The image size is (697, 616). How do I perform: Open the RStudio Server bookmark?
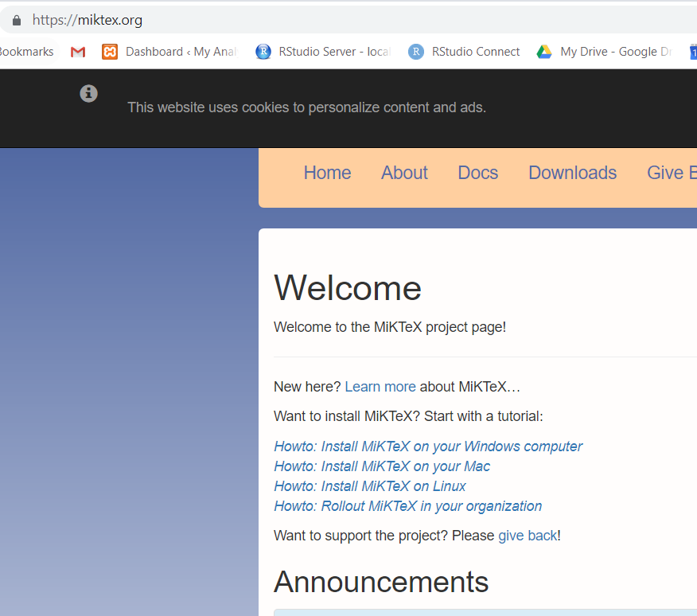tap(322, 51)
